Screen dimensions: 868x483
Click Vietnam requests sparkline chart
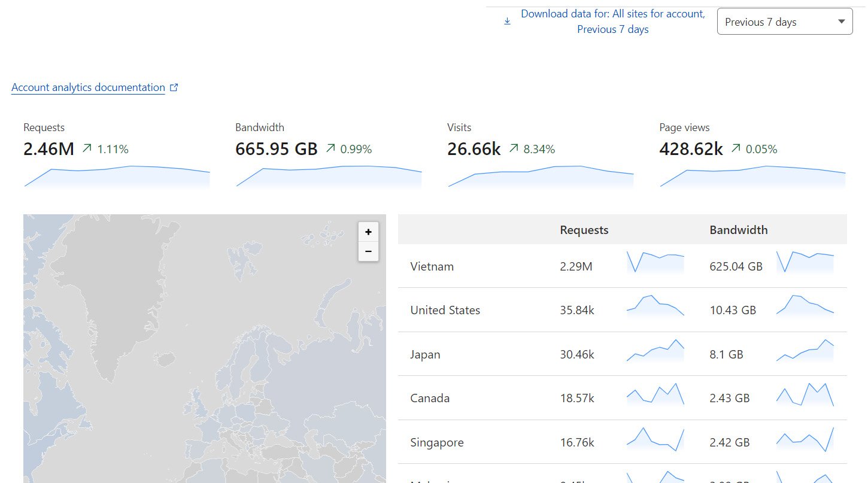(655, 262)
